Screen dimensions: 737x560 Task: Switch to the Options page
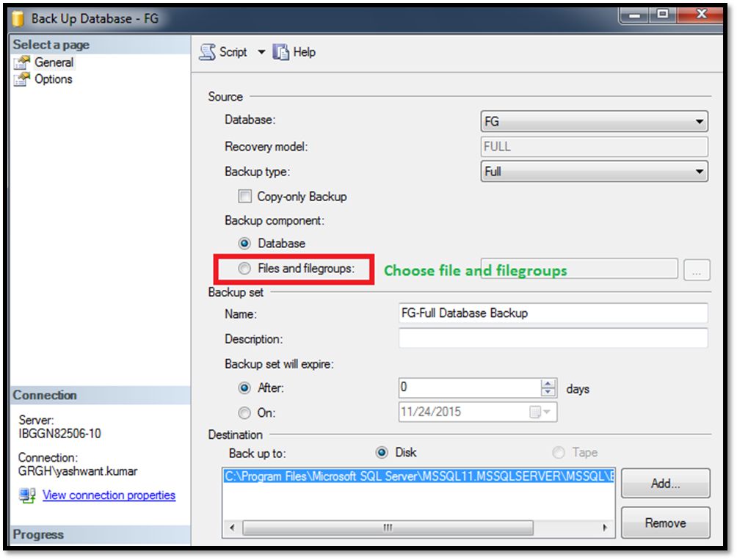pyautogui.click(x=53, y=79)
